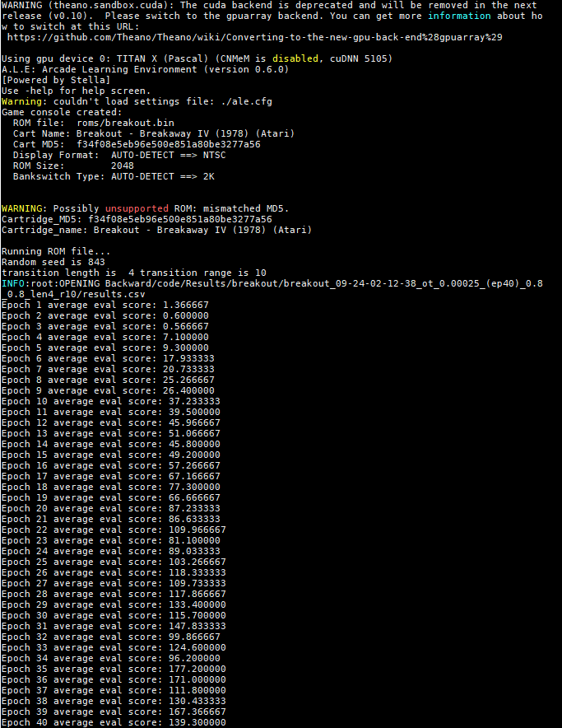Click the Cartridge_name Breakout line

click(156, 230)
